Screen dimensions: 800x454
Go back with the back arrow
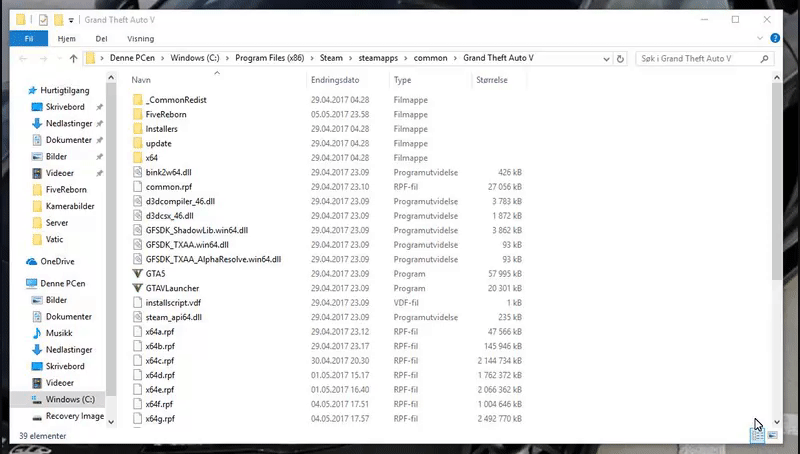23,59
